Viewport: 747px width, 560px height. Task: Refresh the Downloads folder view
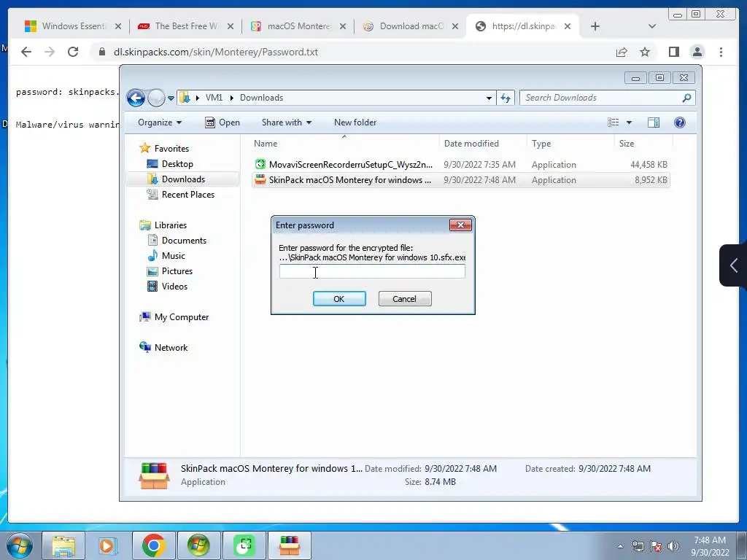506,98
